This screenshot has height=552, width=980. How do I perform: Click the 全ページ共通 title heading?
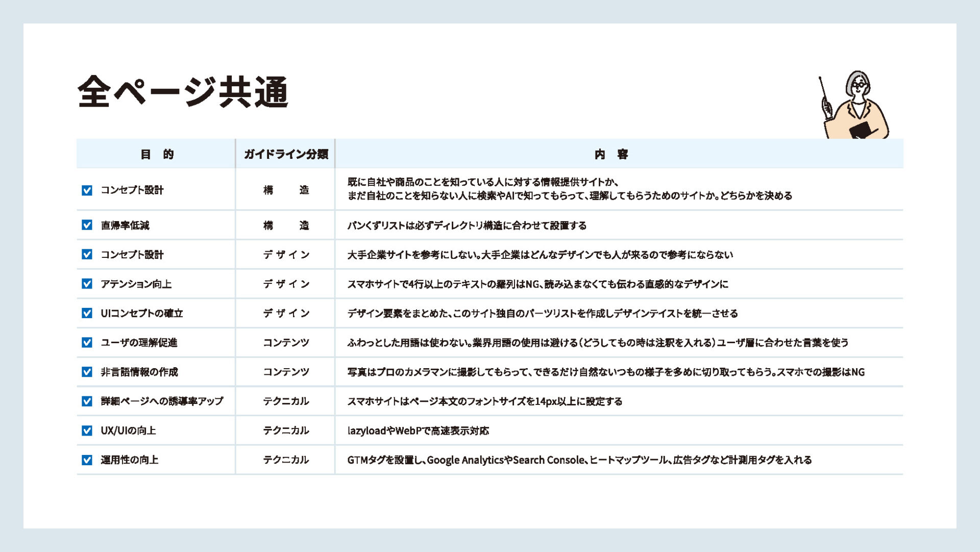(183, 92)
